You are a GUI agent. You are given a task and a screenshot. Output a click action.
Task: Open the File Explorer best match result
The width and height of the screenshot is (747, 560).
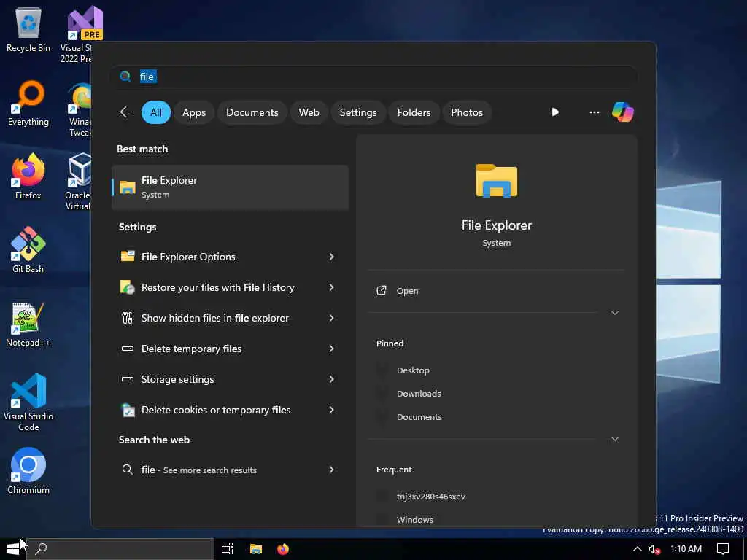(x=230, y=187)
